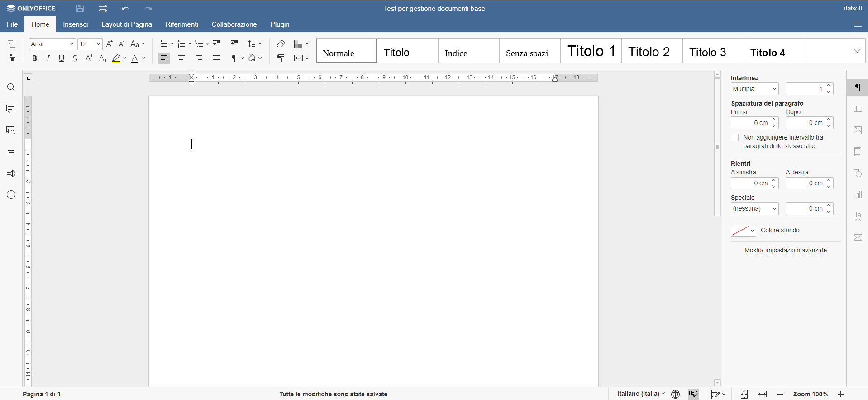
Task: Enable 'Non aggiungere intervallo tra paragrafi' checkbox
Action: tap(735, 138)
